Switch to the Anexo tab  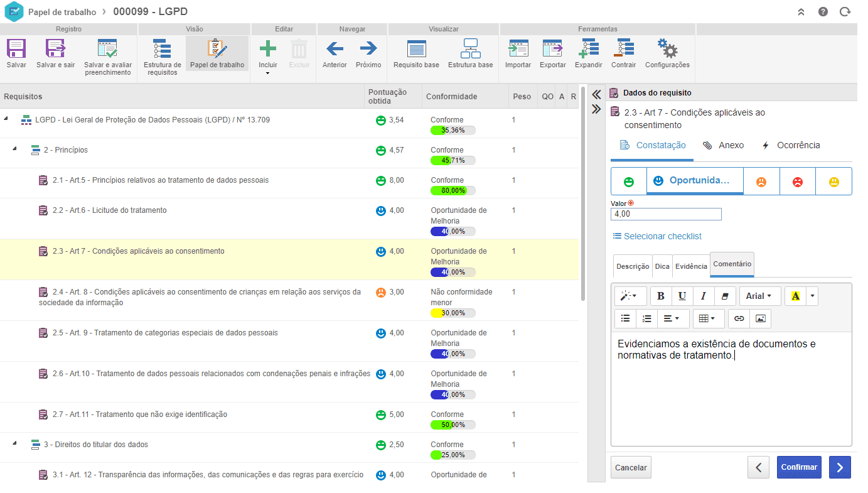pyautogui.click(x=723, y=145)
